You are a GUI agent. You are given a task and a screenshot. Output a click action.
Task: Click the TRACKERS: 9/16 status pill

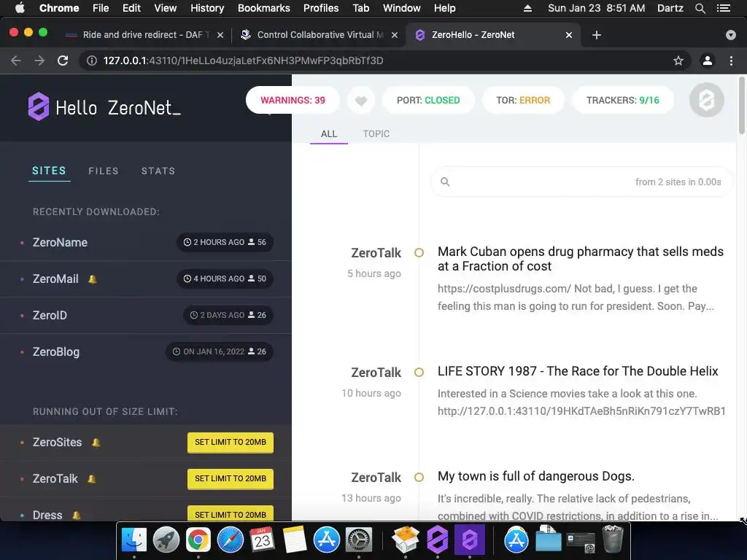pyautogui.click(x=623, y=101)
